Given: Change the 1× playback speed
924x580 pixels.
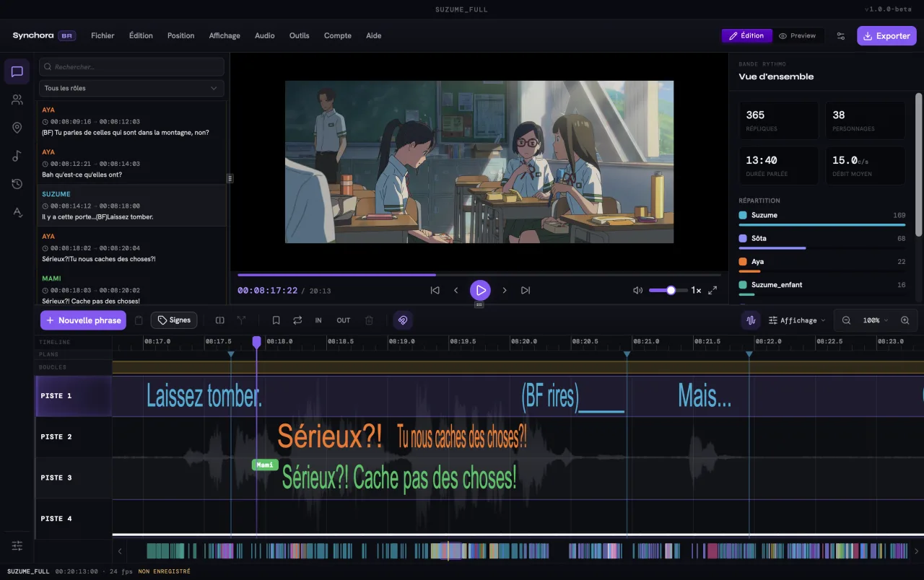Looking at the screenshot, I should 696,290.
